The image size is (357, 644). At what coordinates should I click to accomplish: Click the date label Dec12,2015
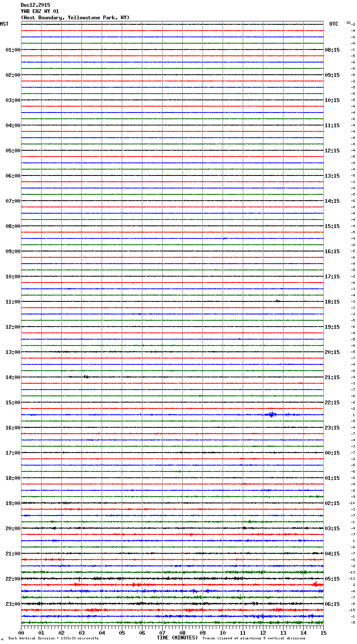tap(35, 5)
